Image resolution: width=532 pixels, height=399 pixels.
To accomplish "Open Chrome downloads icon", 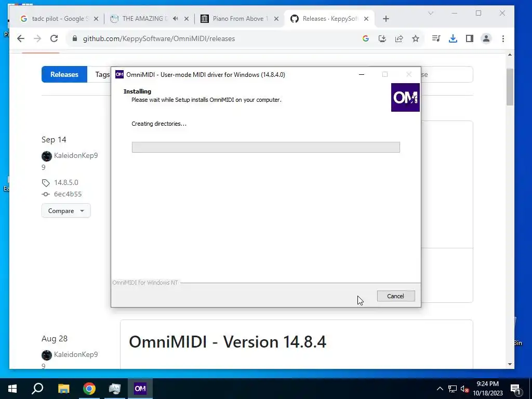I will click(x=453, y=38).
